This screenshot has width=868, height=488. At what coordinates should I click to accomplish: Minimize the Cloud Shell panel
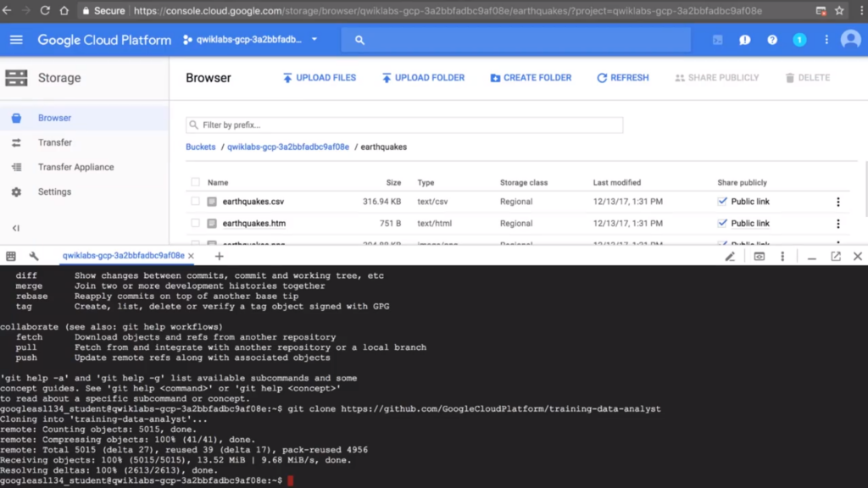pyautogui.click(x=811, y=257)
